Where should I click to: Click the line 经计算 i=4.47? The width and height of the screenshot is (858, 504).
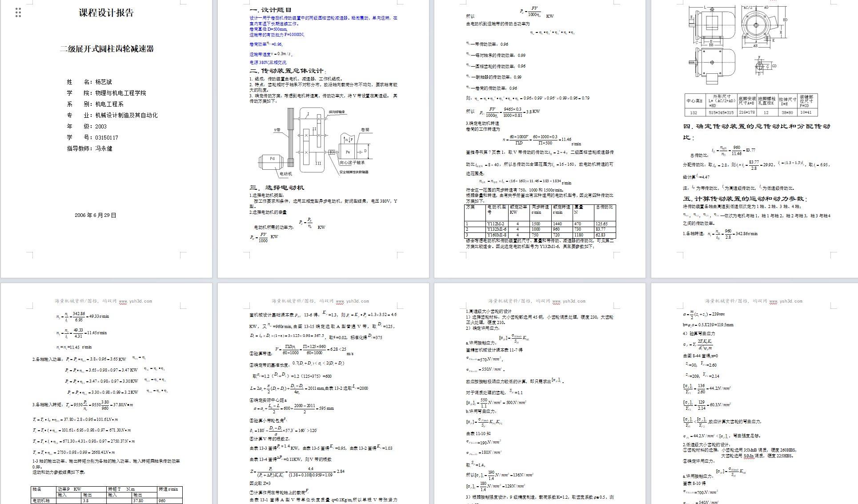tap(696, 177)
